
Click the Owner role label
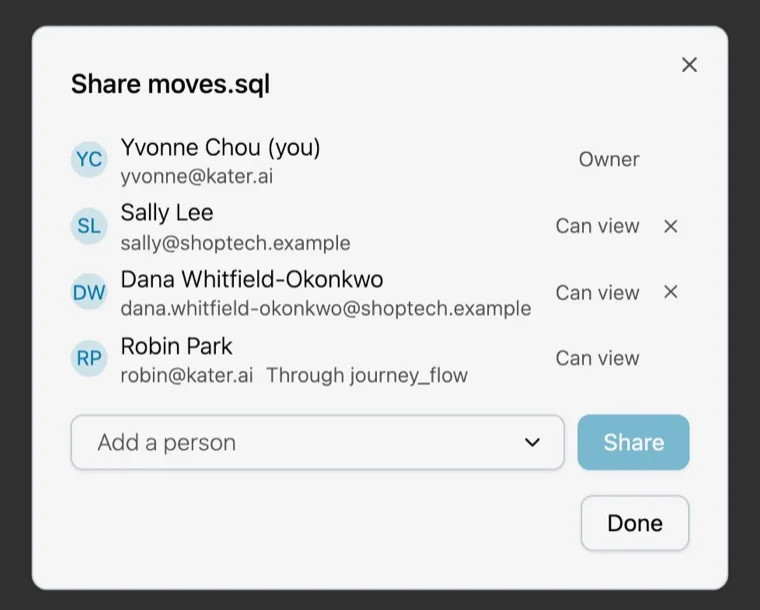pos(609,159)
